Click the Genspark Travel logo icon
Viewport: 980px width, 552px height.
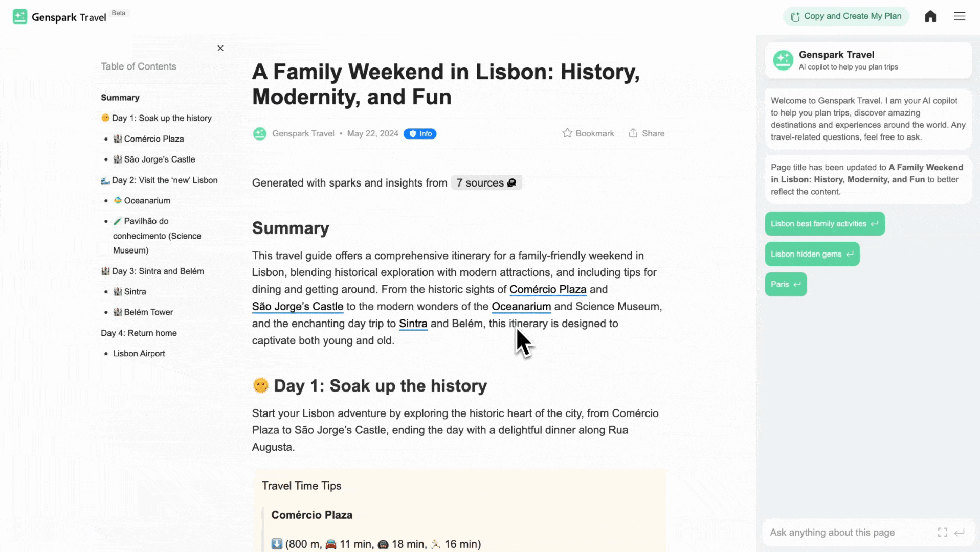pos(20,17)
